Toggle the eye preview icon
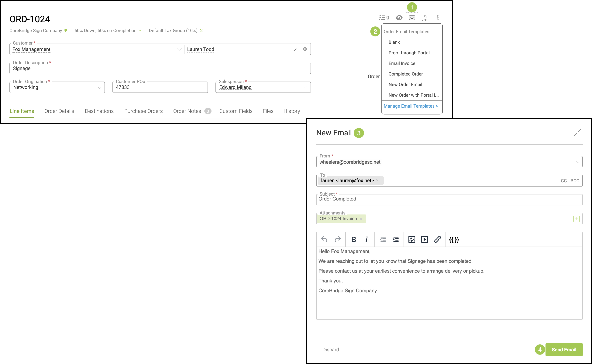The image size is (592, 364). [x=399, y=18]
